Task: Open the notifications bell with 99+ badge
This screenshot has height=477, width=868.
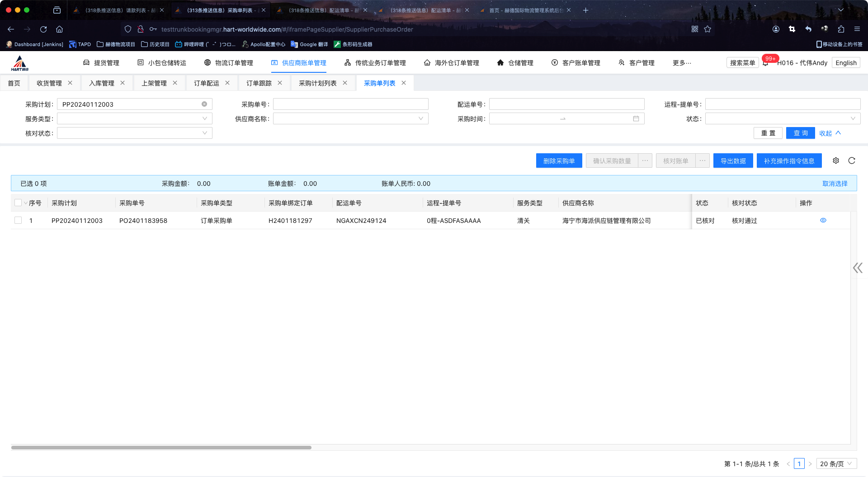Action: pyautogui.click(x=765, y=63)
